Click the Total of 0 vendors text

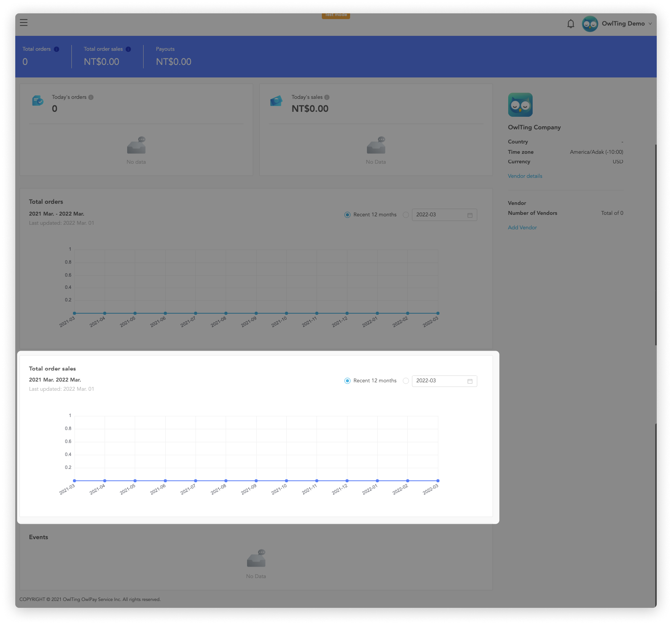pyautogui.click(x=612, y=213)
